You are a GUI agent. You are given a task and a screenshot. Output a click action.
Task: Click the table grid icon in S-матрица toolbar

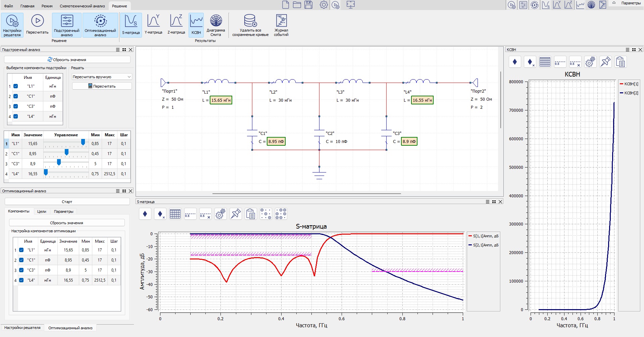(175, 214)
